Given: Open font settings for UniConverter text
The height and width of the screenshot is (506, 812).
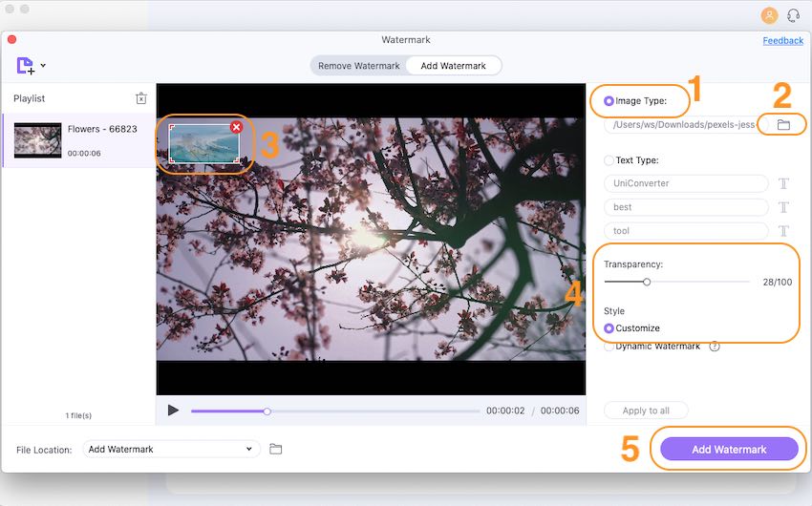Looking at the screenshot, I should pos(783,183).
